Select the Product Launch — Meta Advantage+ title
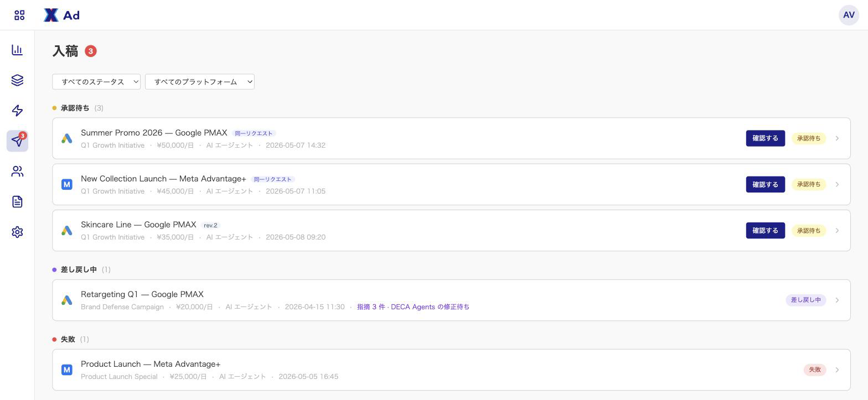868x400 pixels. click(151, 364)
